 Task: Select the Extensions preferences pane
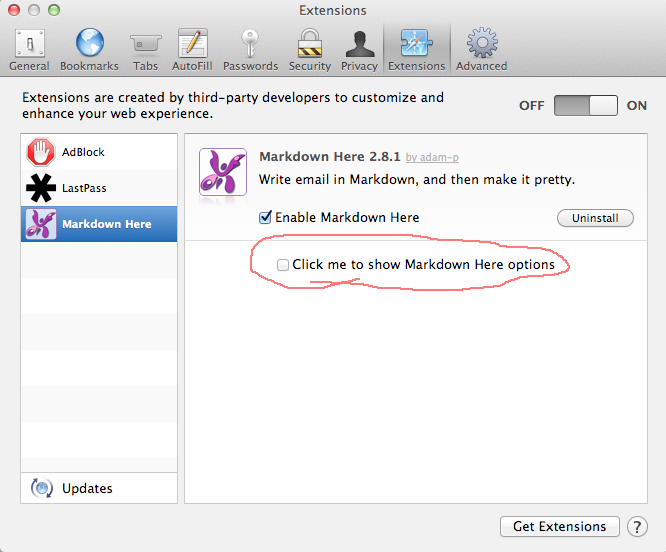(x=417, y=50)
